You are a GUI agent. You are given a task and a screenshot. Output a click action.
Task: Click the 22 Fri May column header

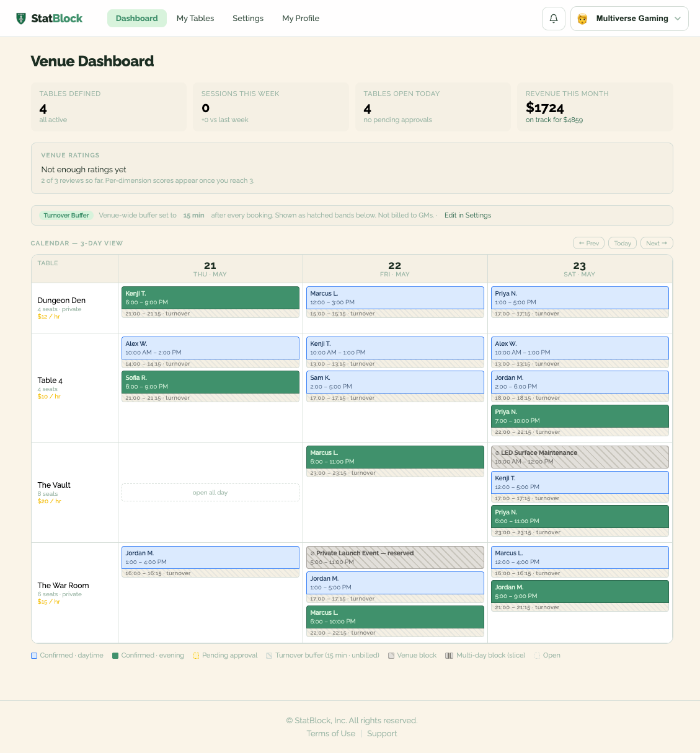(x=395, y=269)
